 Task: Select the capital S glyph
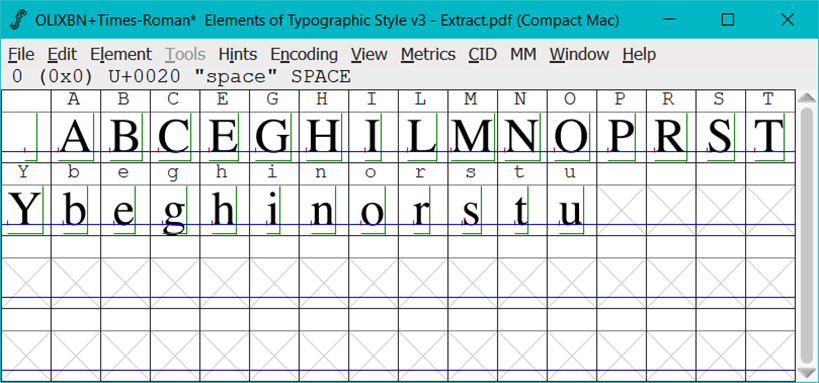[721, 137]
